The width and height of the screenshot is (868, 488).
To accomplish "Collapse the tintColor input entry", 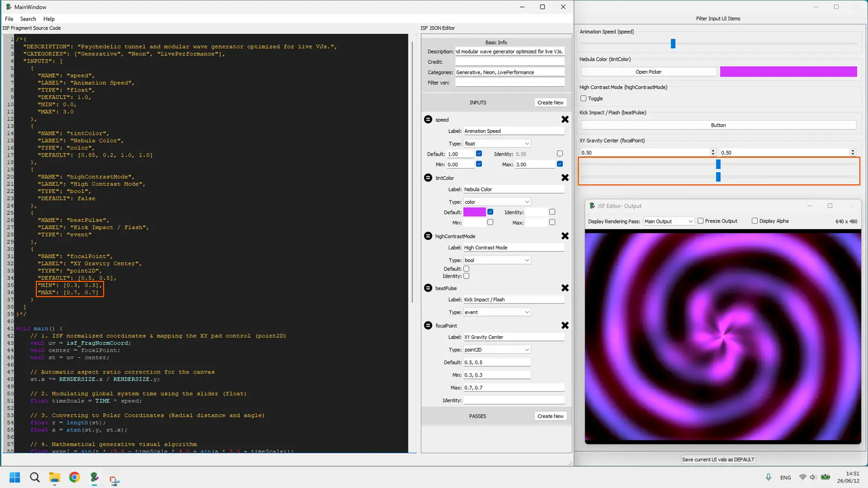I will (x=428, y=178).
